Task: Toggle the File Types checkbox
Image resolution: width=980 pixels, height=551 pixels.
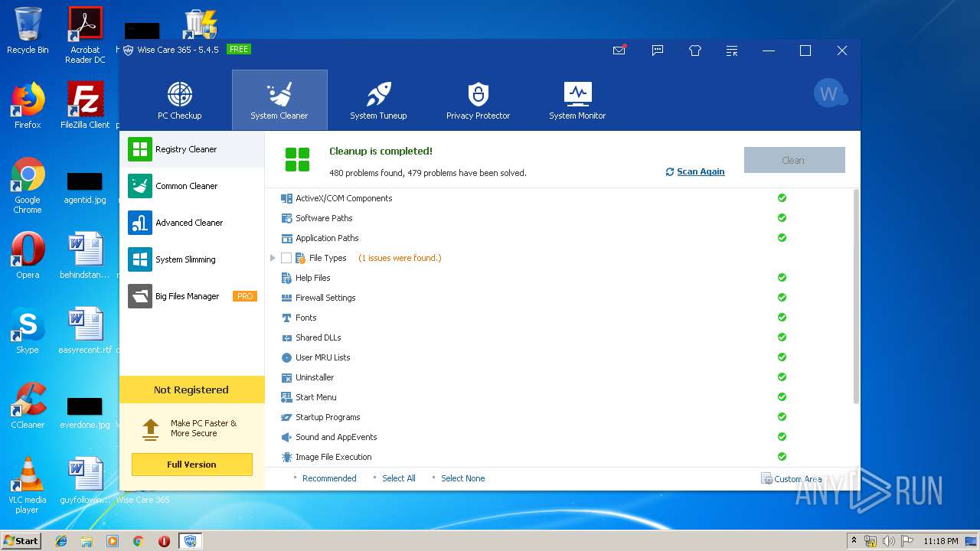Action: [x=286, y=258]
